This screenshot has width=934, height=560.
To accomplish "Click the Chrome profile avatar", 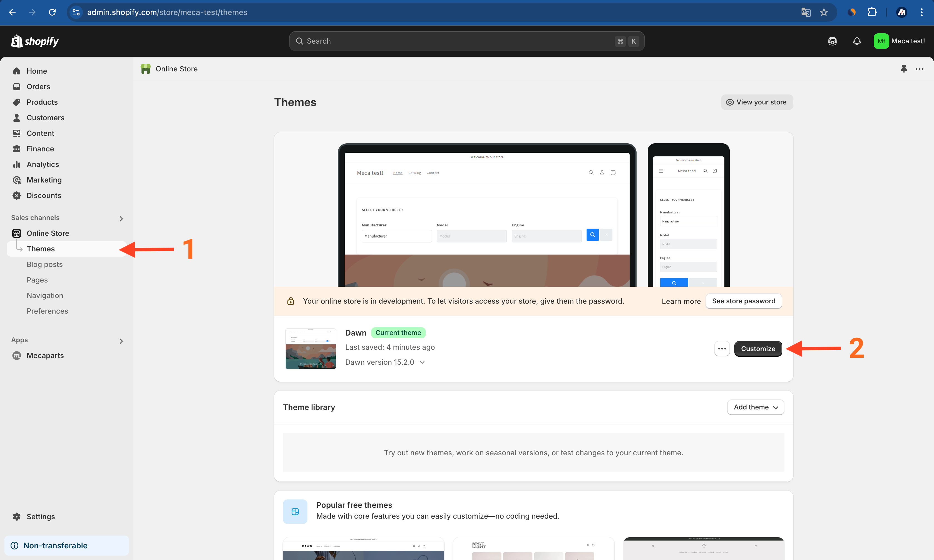I will 901,12.
